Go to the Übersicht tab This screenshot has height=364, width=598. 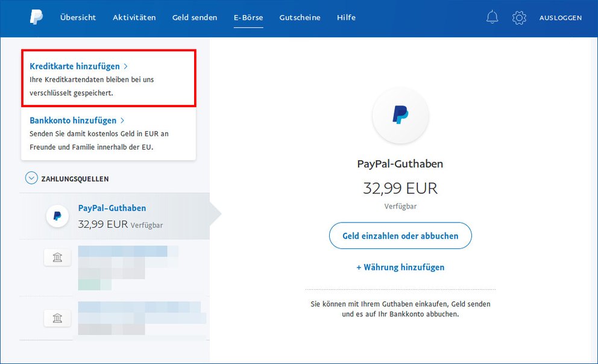tap(78, 17)
